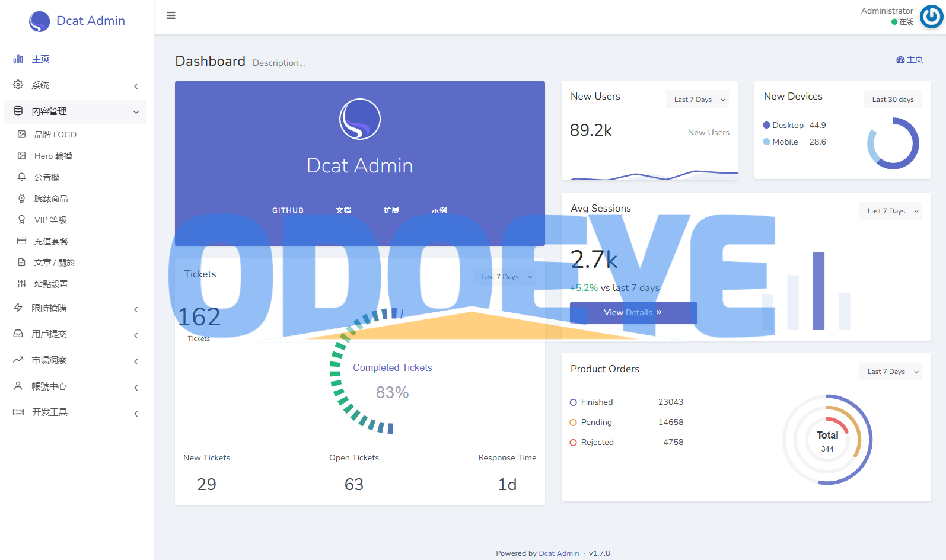Click the Product Orders Total radial chart
This screenshot has width=946, height=560.
point(827,440)
